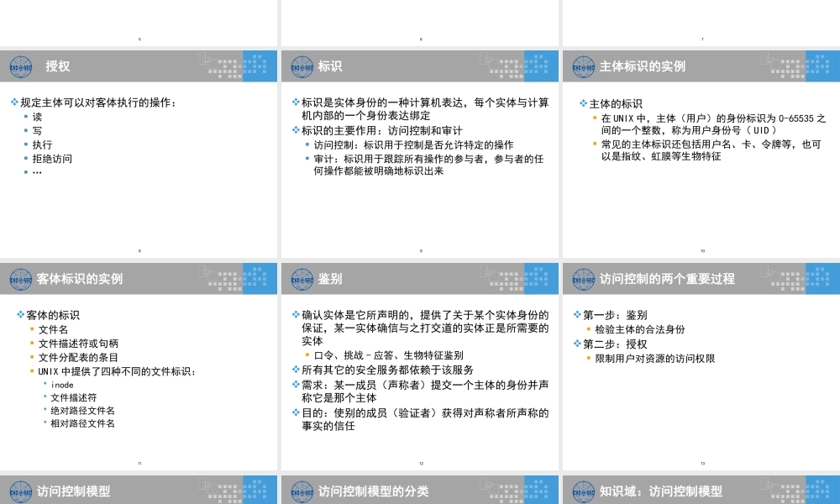The image size is (840, 504).
Task: Click the bullet starting 在 UNIX 中，主体（用户）
Action: click(x=713, y=124)
